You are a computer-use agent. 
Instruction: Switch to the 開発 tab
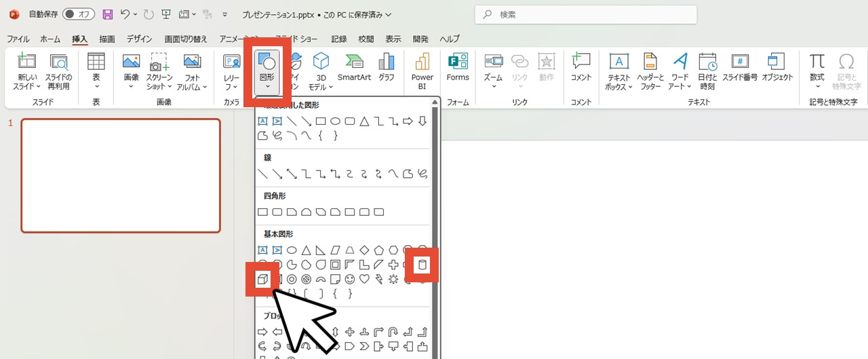point(420,39)
